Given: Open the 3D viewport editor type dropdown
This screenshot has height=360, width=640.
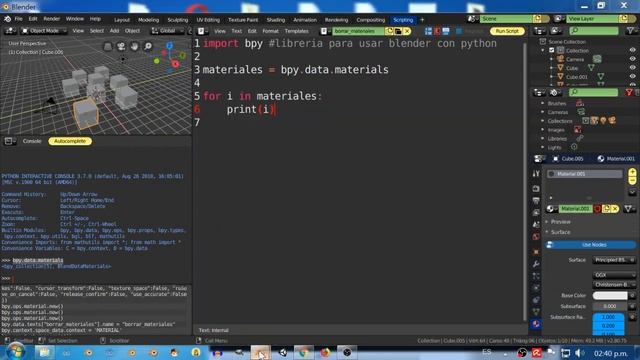Looking at the screenshot, I should [x=10, y=31].
